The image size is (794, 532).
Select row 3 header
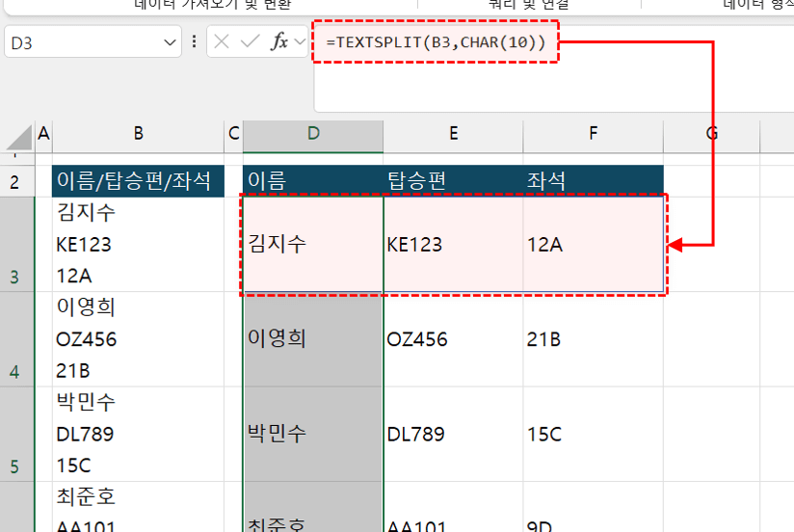(17, 244)
